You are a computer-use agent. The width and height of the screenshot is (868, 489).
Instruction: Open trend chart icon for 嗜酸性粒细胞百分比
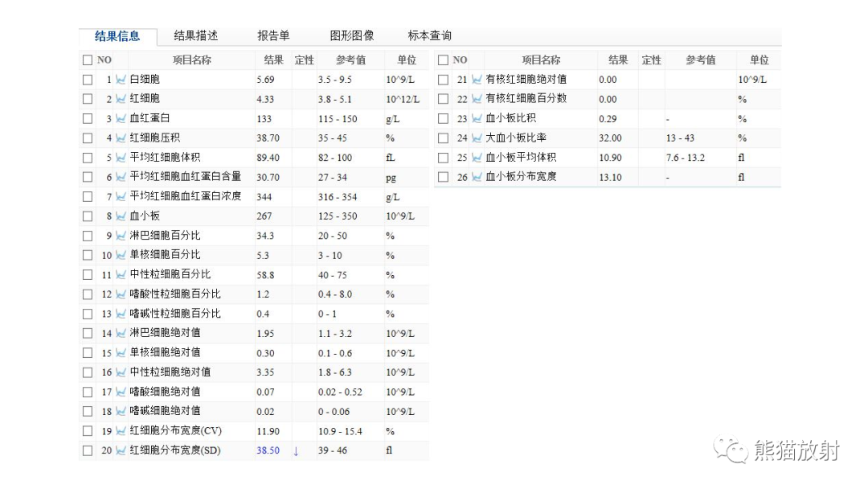121,294
